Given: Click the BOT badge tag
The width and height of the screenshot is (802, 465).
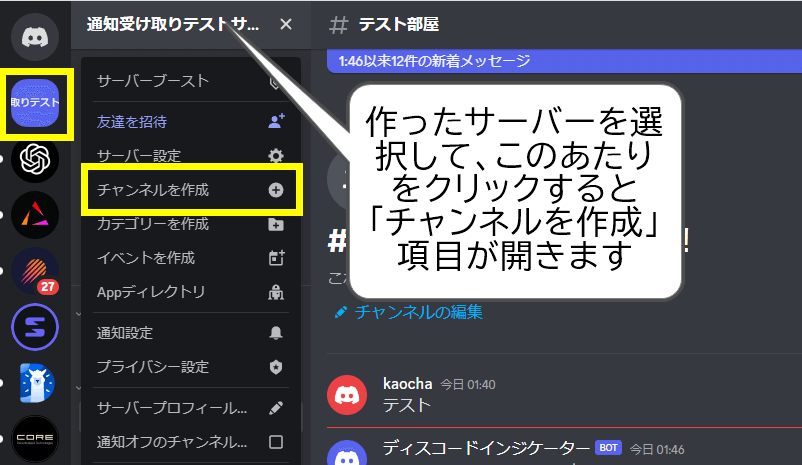Looking at the screenshot, I should pos(608,448).
